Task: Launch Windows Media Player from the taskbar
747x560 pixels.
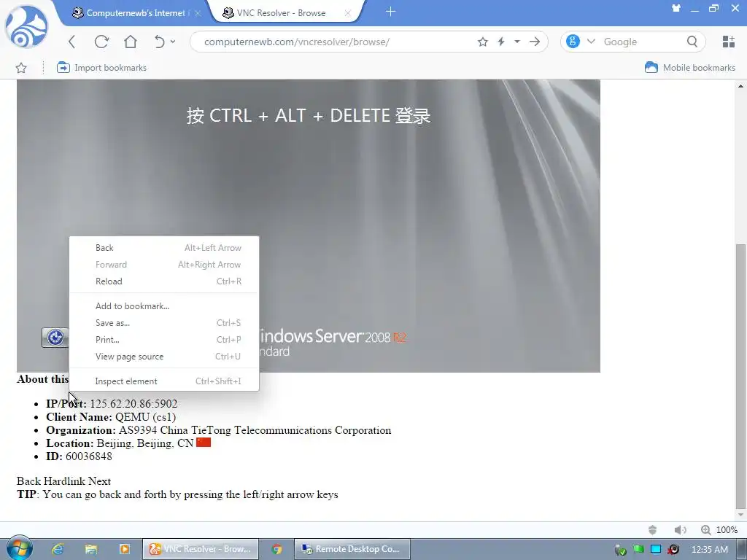Action: point(124,549)
